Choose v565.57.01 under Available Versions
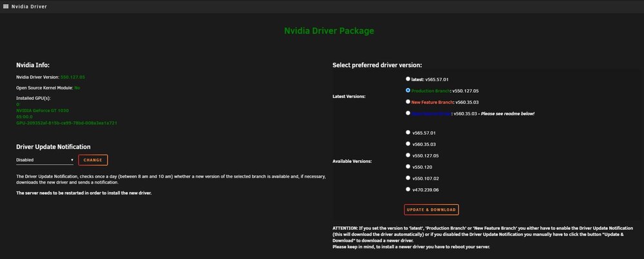The image size is (644, 259). click(x=408, y=132)
